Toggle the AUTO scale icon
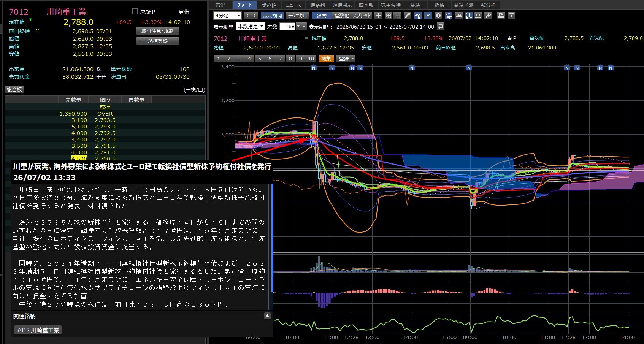 pos(469,16)
